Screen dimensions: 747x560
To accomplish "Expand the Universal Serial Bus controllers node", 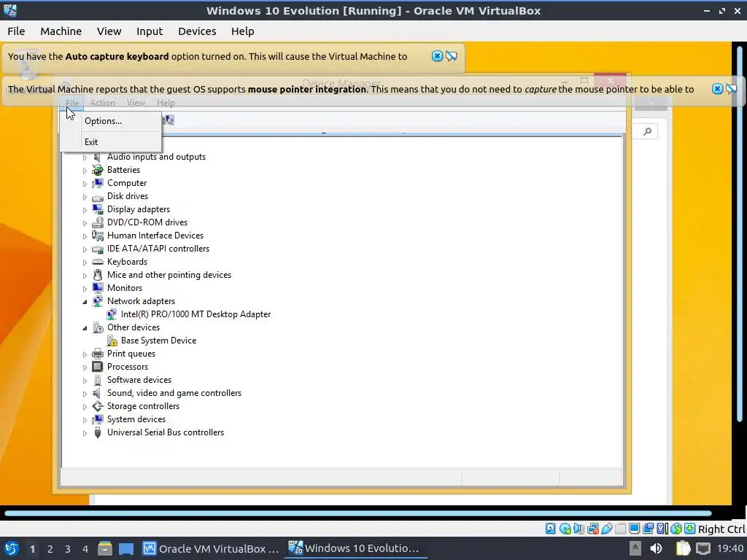I will (x=85, y=433).
